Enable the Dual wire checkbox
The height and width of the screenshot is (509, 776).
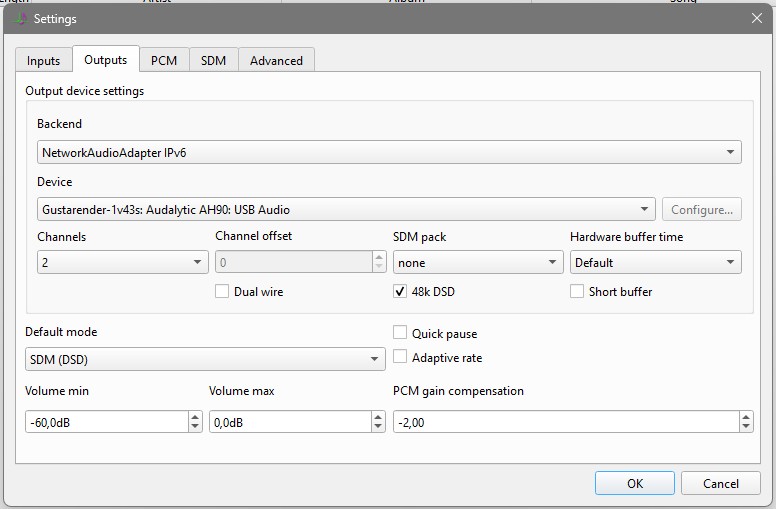pos(222,291)
